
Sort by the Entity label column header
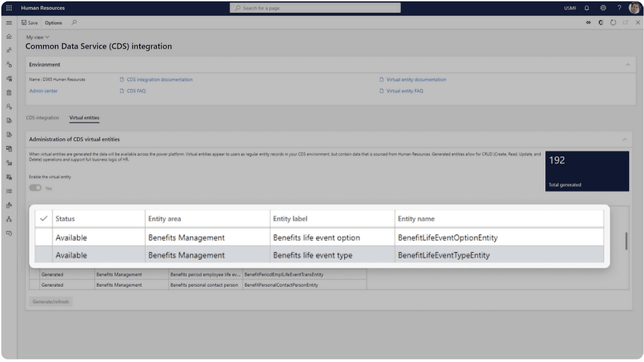[332, 218]
